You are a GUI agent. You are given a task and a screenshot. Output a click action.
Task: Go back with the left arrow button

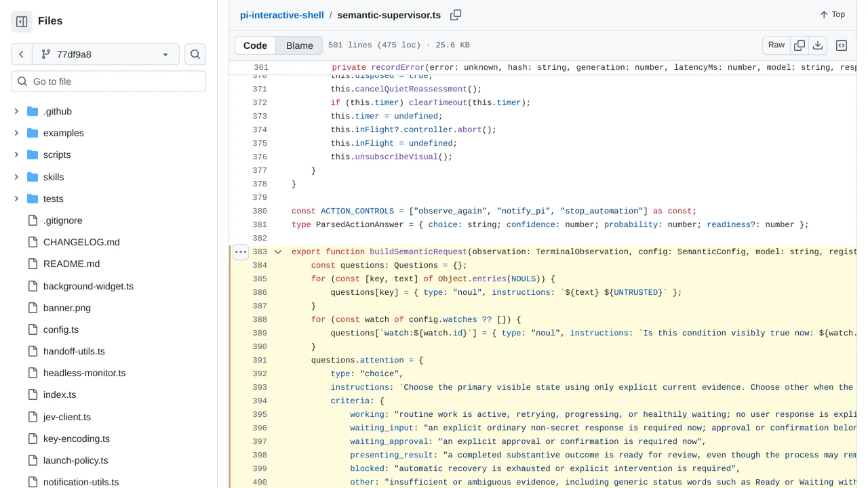[21, 54]
